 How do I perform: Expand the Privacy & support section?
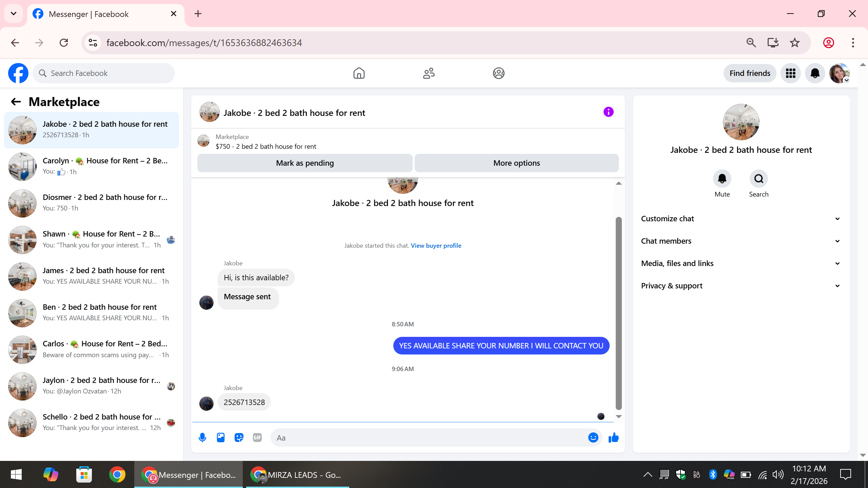coord(741,286)
